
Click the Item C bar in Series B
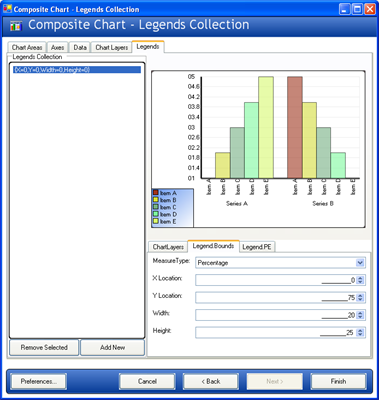point(324,153)
